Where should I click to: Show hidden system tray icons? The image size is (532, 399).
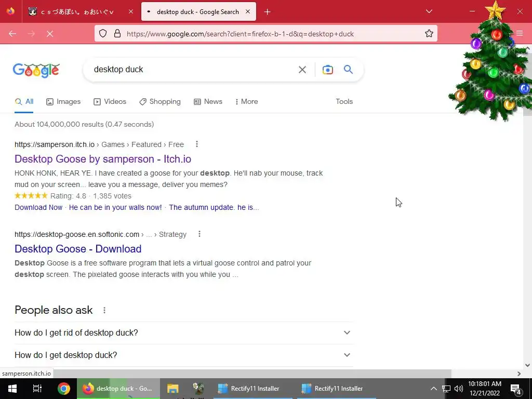[434, 389]
